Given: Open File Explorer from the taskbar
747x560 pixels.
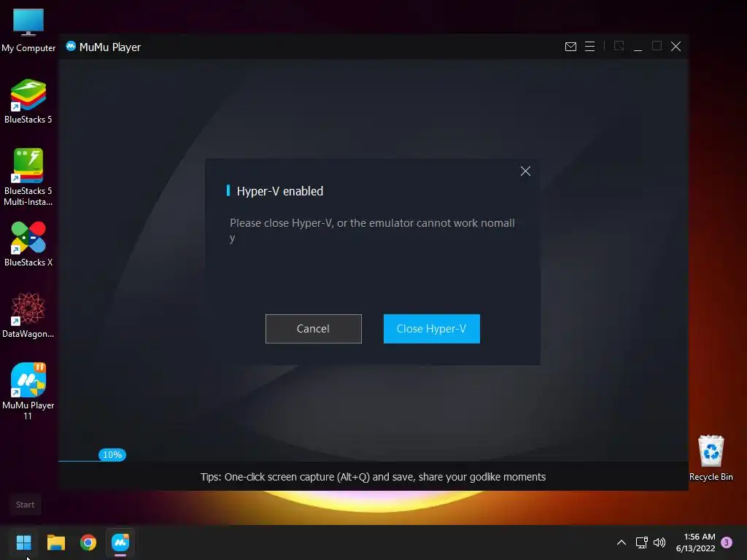Looking at the screenshot, I should click(x=56, y=542).
